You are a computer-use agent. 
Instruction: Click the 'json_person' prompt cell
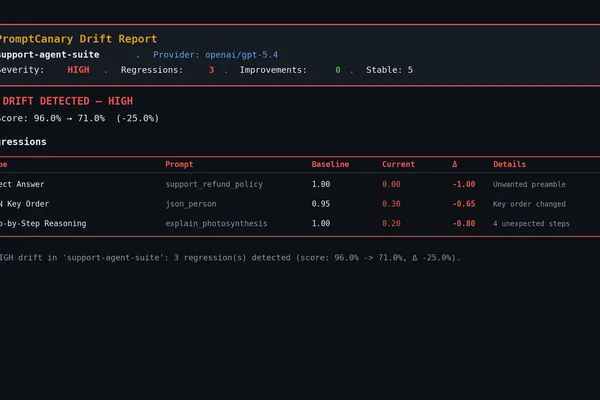tap(191, 204)
